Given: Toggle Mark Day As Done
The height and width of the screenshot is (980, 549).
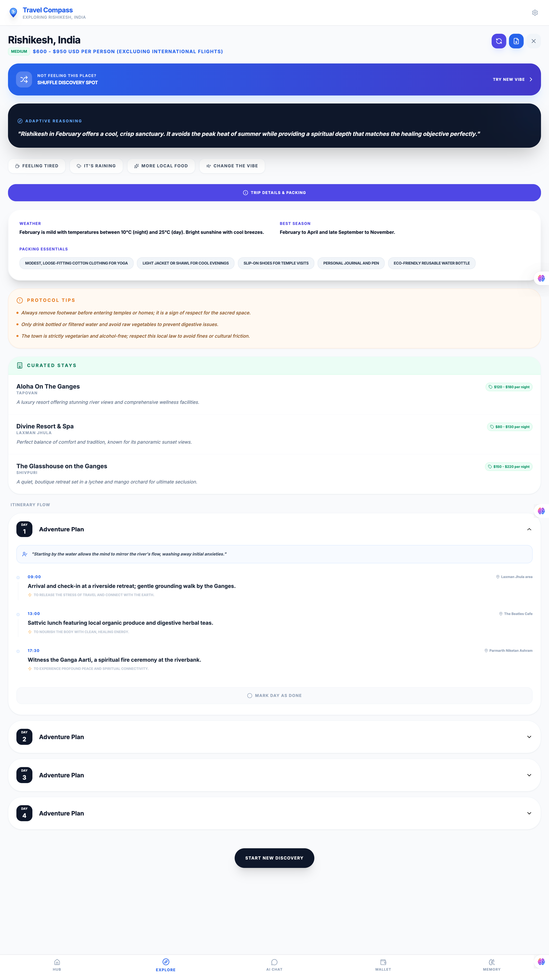Looking at the screenshot, I should (x=274, y=695).
